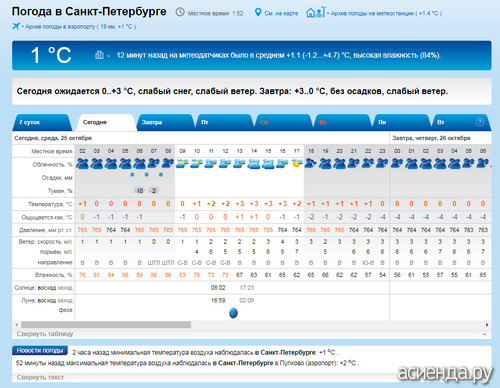
Task: Click the horizontal scrollbar thumb under the table
Action: pos(106,325)
